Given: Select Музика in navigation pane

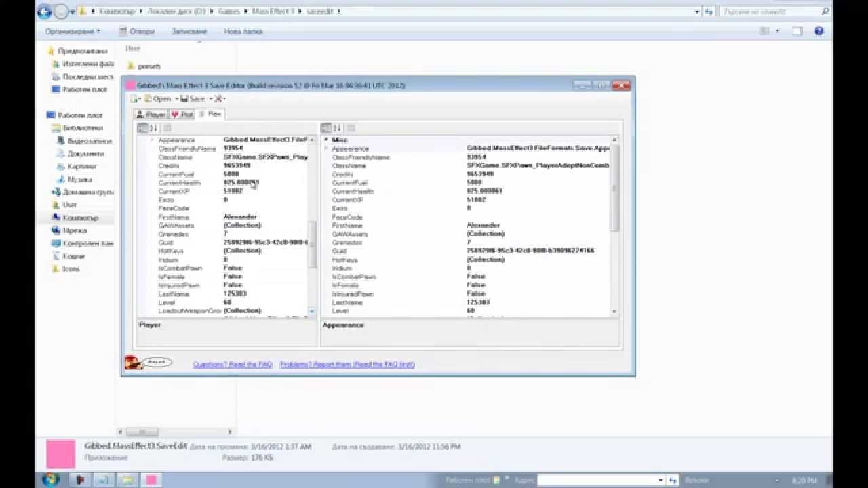Looking at the screenshot, I should click(74, 180).
